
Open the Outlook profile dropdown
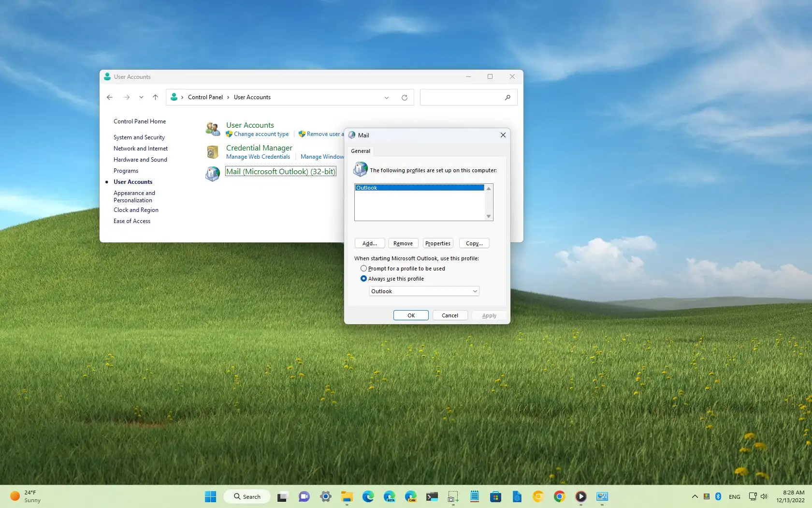424,291
